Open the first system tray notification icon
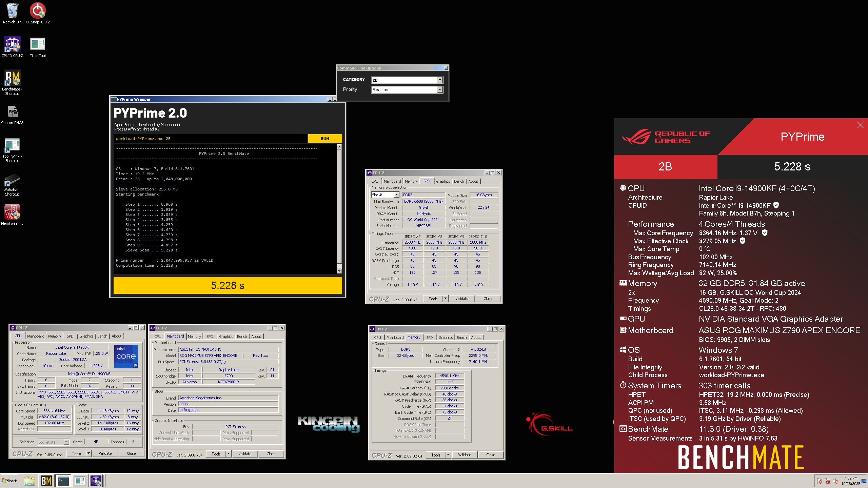The width and height of the screenshot is (868, 488). point(820,481)
